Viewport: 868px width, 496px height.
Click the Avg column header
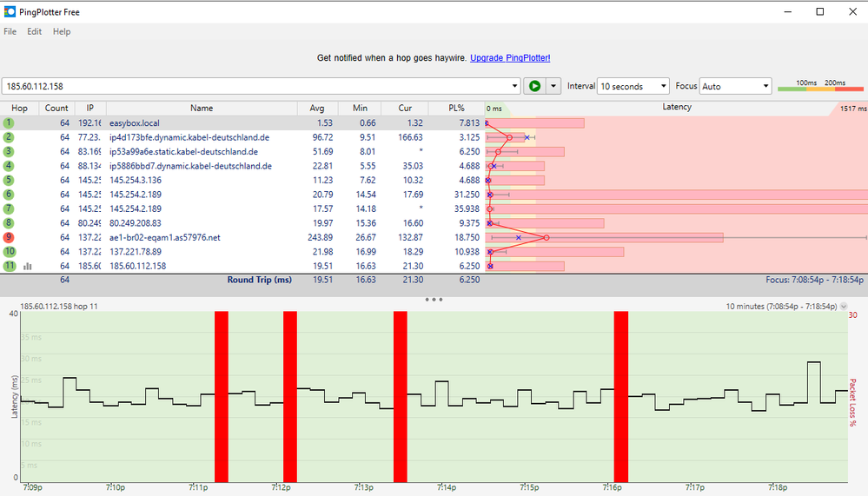click(317, 108)
